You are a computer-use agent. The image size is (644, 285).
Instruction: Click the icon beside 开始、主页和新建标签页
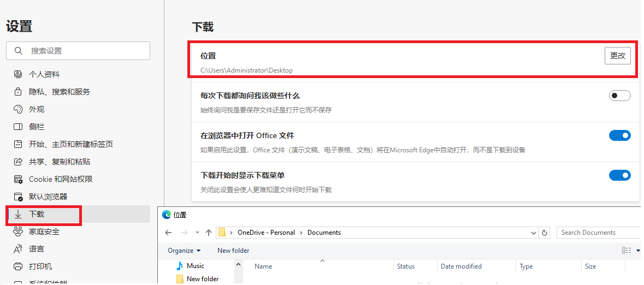18,144
